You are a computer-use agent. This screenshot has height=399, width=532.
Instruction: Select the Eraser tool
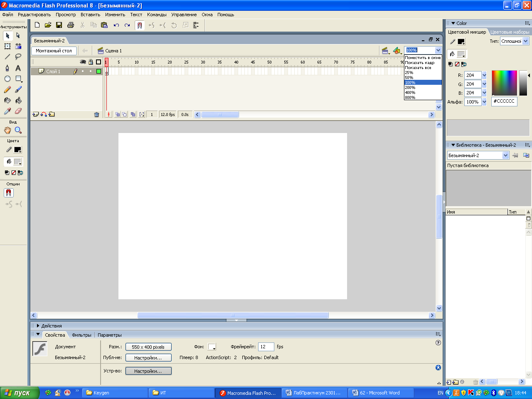(x=18, y=111)
